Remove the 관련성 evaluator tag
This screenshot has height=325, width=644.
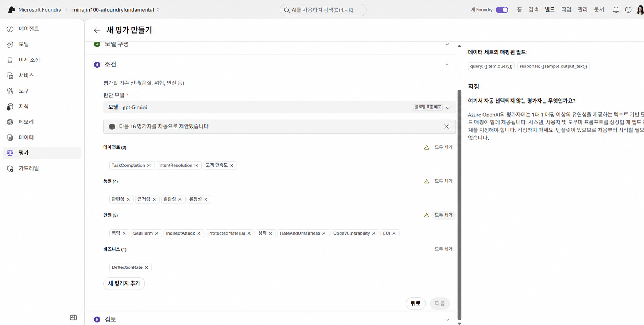128,200
